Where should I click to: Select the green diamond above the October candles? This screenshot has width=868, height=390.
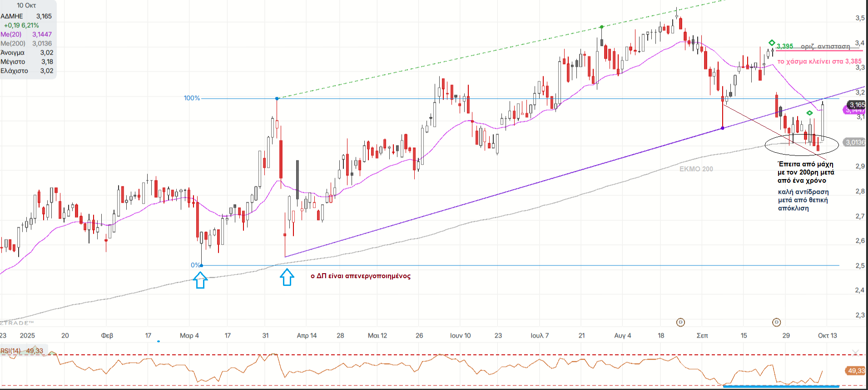[809, 113]
